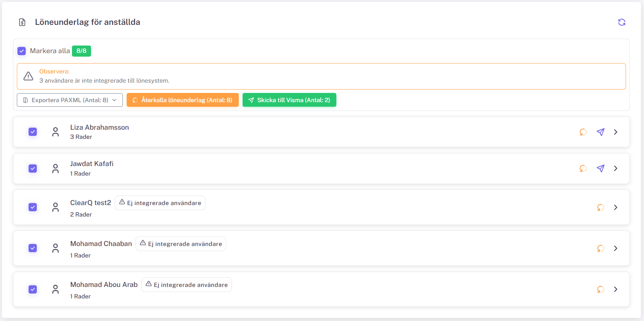
Task: Expand Liza Abrahamsson's row with chevron
Action: point(615,132)
